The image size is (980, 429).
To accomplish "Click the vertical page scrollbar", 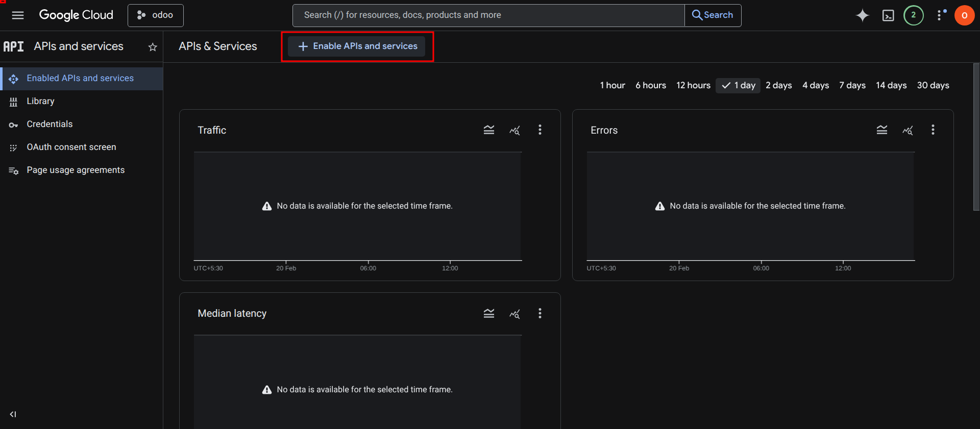I will 976,137.
